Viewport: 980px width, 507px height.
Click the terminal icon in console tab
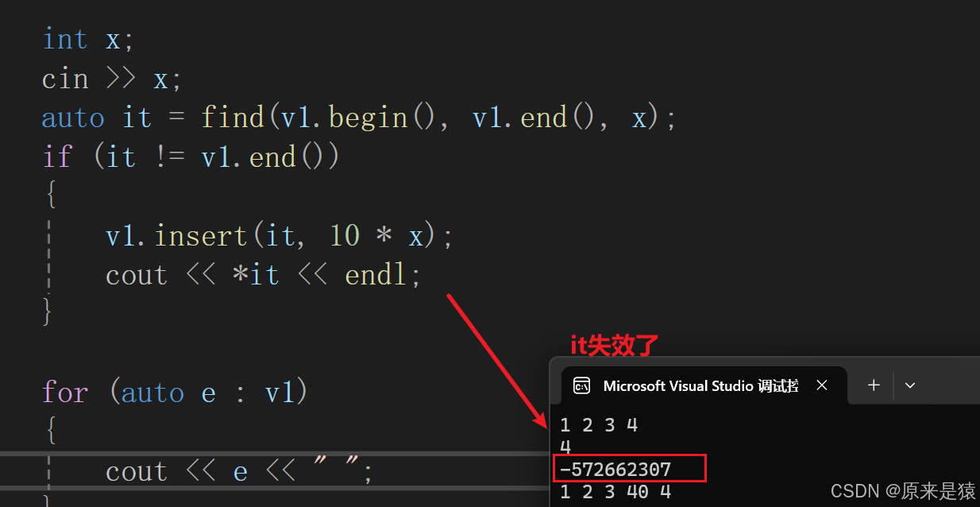[x=581, y=385]
